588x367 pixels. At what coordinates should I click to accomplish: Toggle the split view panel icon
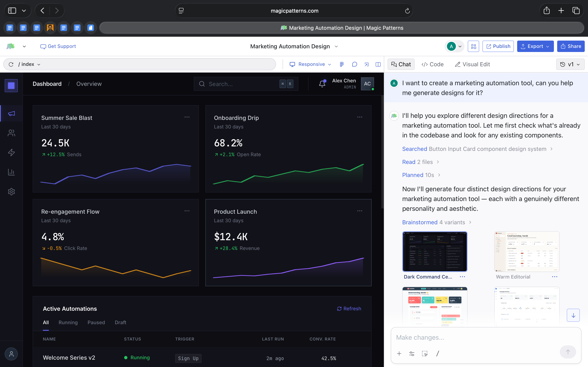click(x=378, y=64)
